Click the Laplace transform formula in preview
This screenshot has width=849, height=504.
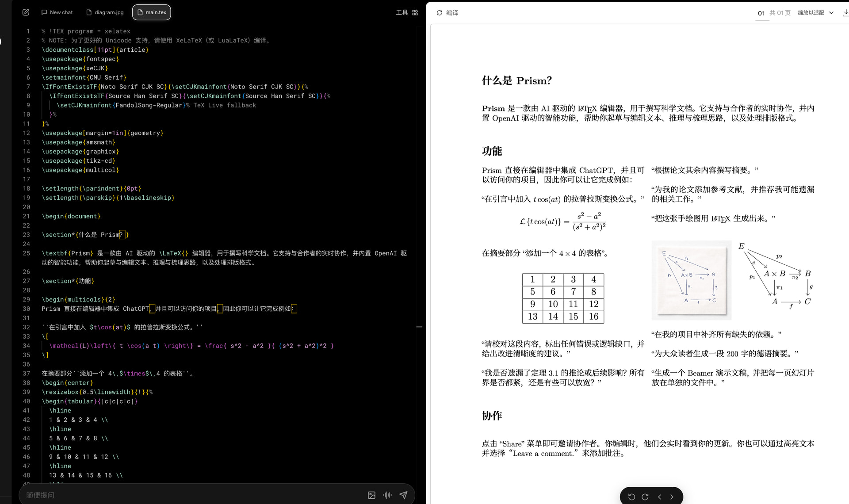(562, 221)
